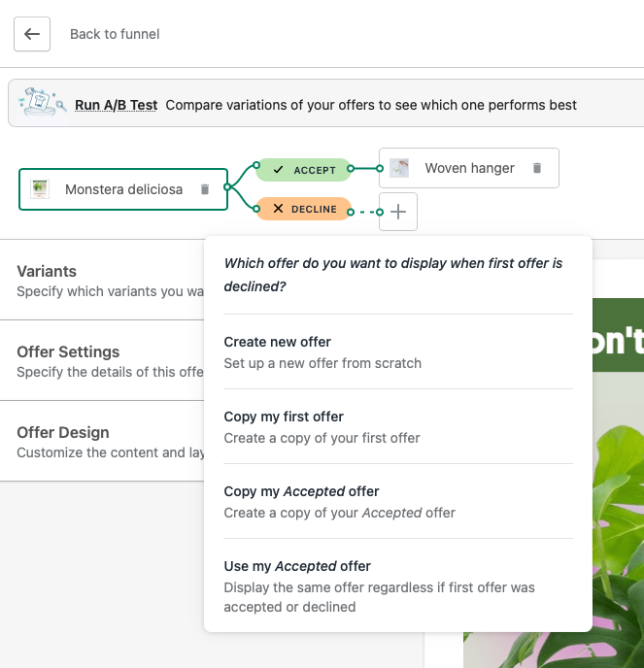This screenshot has height=668, width=644.
Task: Expand the Offer Design section
Action: (x=107, y=441)
